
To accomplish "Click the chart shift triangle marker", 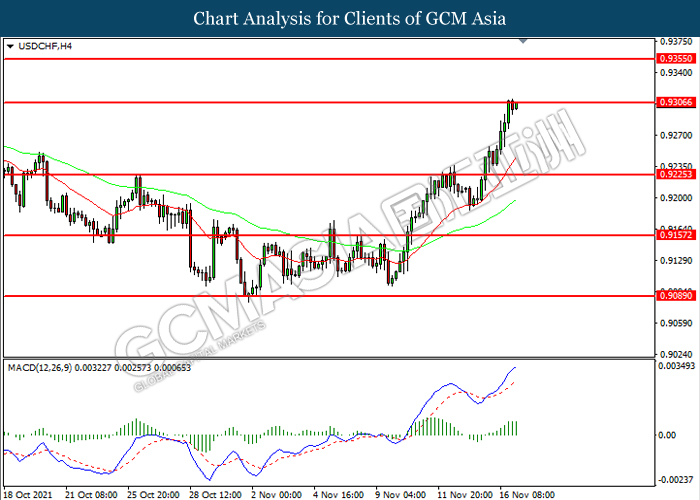I will pyautogui.click(x=523, y=41).
